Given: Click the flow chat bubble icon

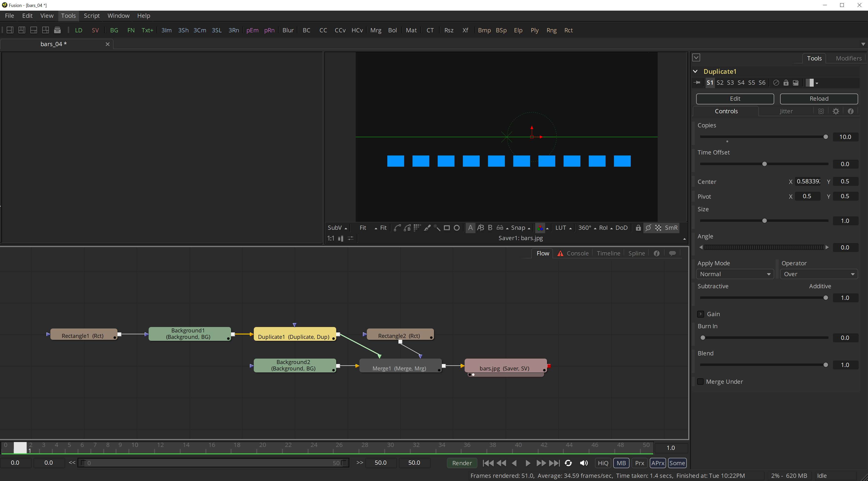Looking at the screenshot, I should coord(672,253).
